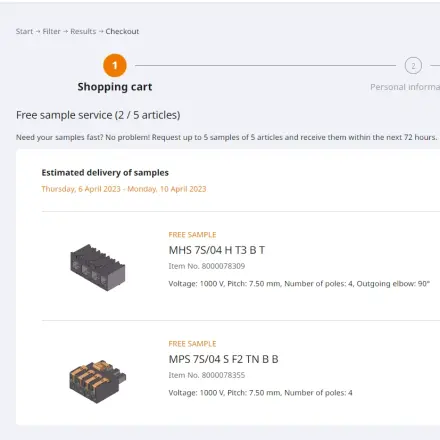Click the orange step 1 circle
The image size is (440, 440).
(x=115, y=65)
